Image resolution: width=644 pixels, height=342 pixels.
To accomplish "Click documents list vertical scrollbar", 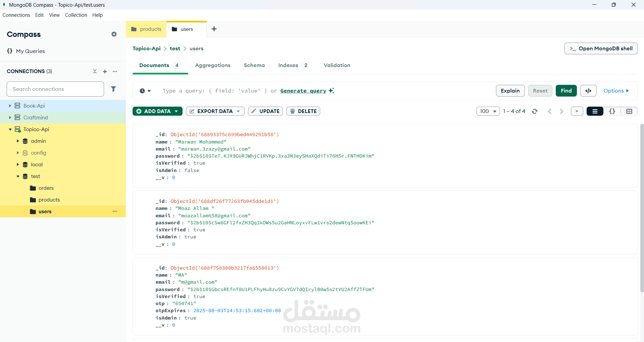I will [x=642, y=208].
